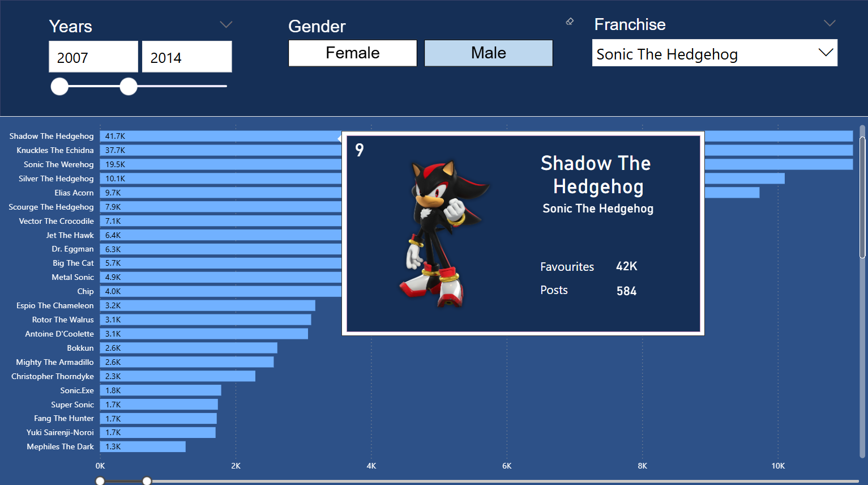The image size is (868, 485).
Task: Click the Scourge The Hedgehog label
Action: point(51,207)
